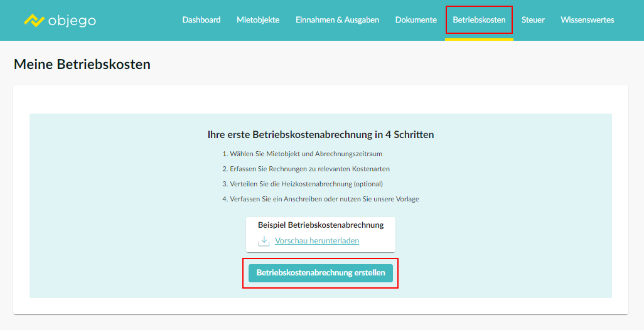The height and width of the screenshot is (330, 644).
Task: Go to Mietobjekte in navigation
Action: [x=258, y=20]
